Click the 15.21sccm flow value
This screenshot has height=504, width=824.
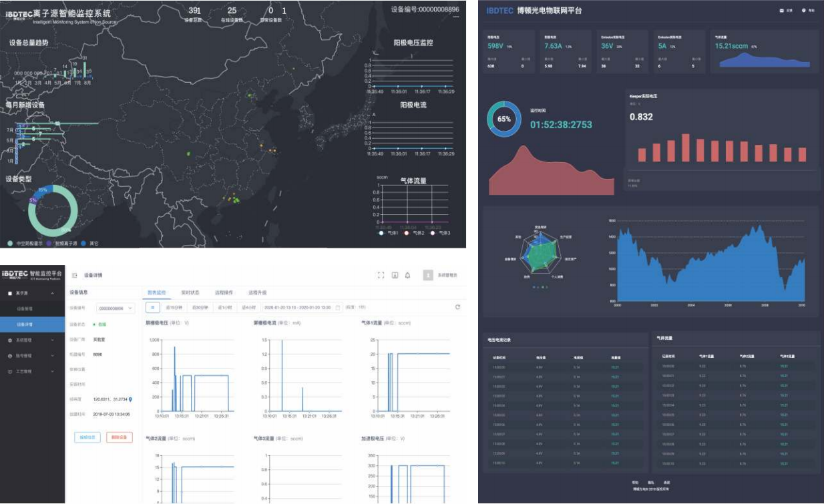732,46
